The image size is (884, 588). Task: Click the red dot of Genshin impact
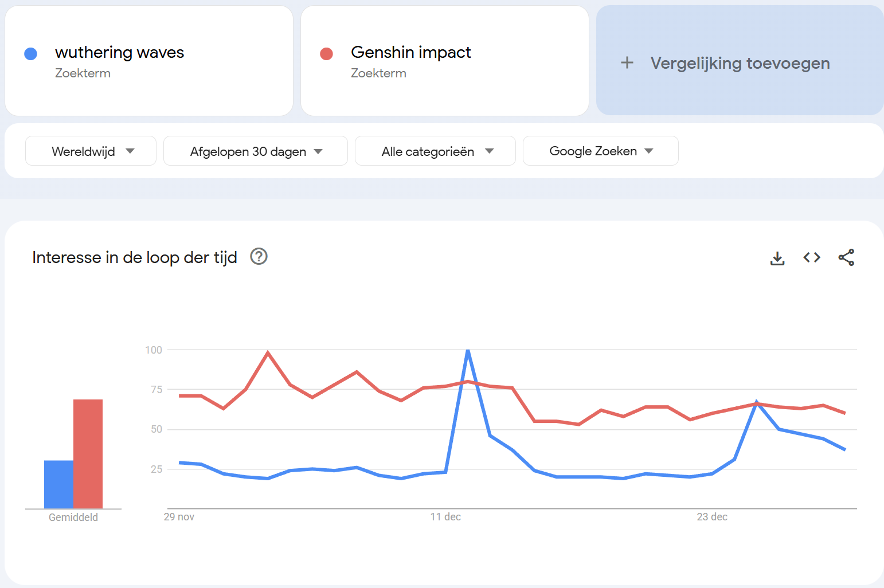(327, 54)
